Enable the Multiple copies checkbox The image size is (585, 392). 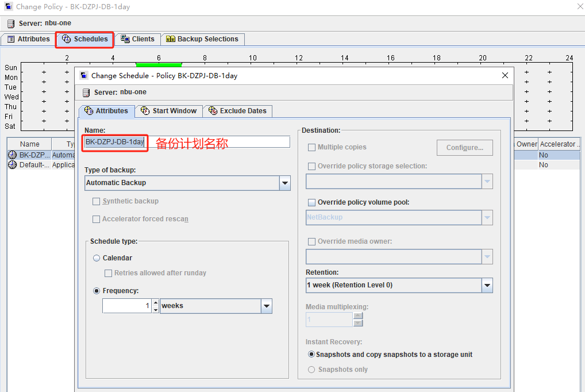(312, 148)
